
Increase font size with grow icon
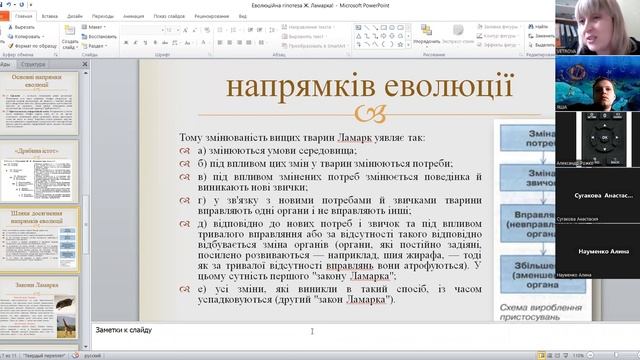[185, 30]
